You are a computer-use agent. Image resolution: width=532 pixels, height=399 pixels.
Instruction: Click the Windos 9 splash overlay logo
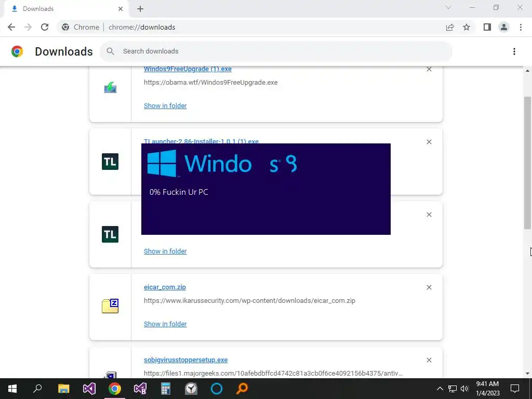click(x=222, y=164)
